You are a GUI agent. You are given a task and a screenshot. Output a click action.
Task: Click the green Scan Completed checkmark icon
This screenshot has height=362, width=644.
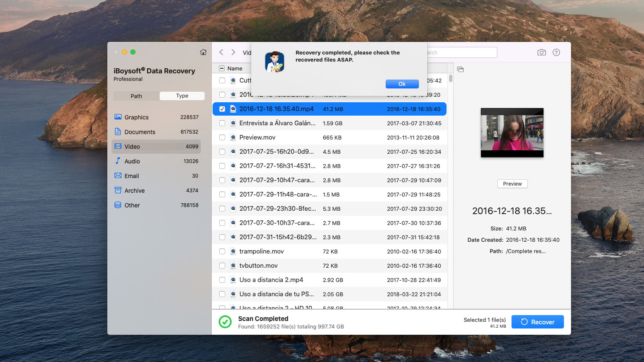[225, 322]
